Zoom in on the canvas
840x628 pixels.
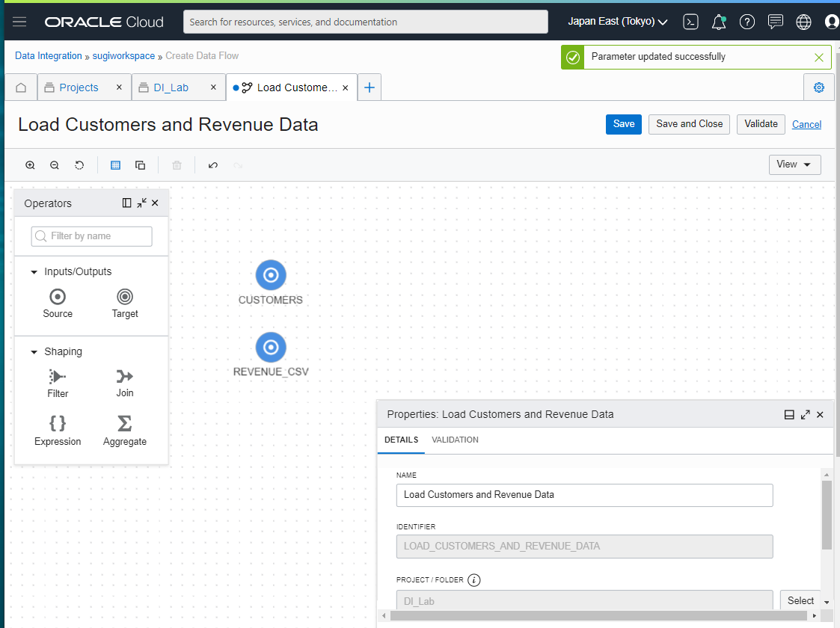tap(30, 165)
